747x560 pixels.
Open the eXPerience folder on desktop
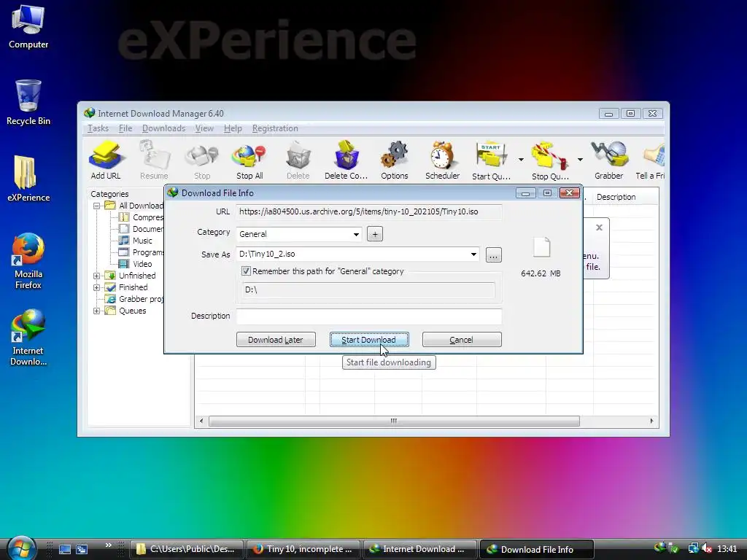coord(28,179)
